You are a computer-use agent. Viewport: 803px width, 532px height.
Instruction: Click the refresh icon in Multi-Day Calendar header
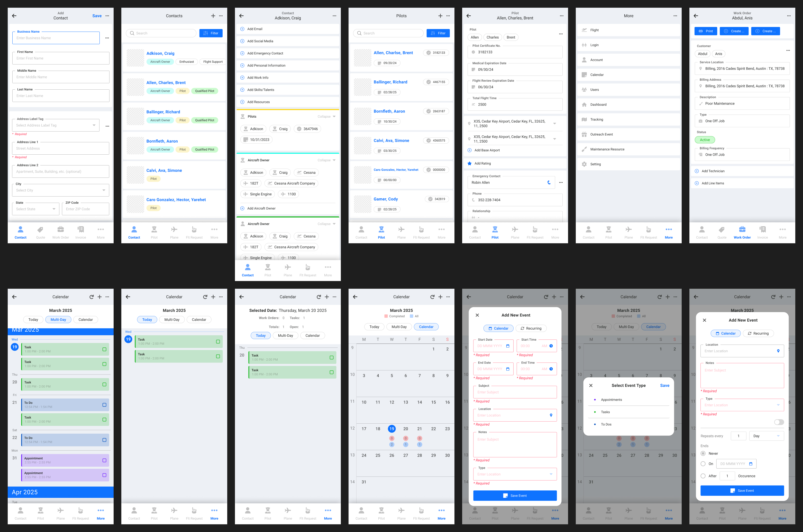[x=91, y=297]
